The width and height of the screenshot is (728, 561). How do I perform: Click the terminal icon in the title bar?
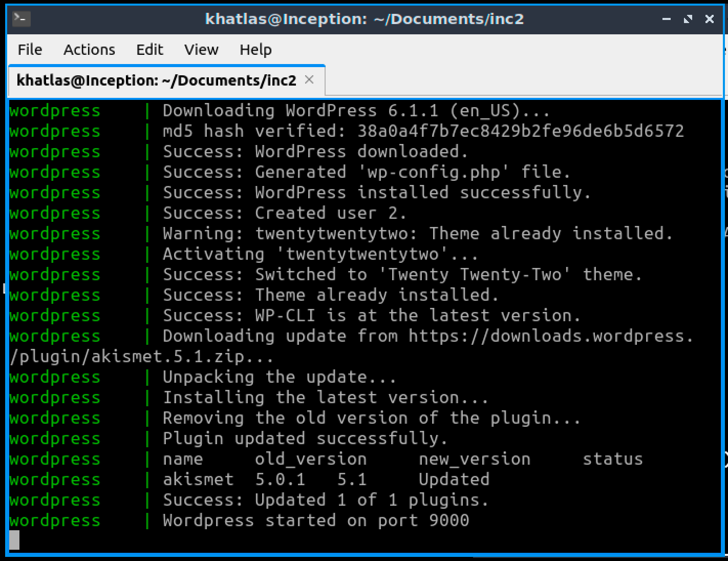point(22,19)
